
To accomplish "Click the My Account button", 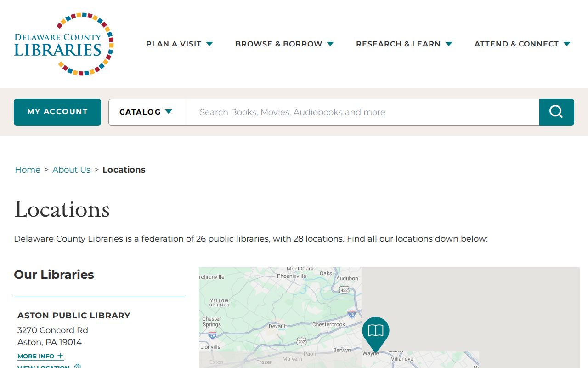I will pyautogui.click(x=57, y=112).
